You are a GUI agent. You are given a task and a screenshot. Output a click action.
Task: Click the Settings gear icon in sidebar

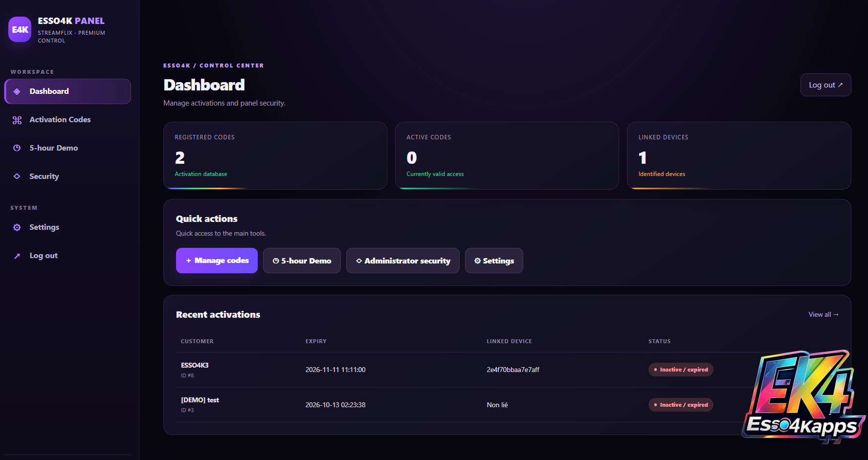(17, 227)
